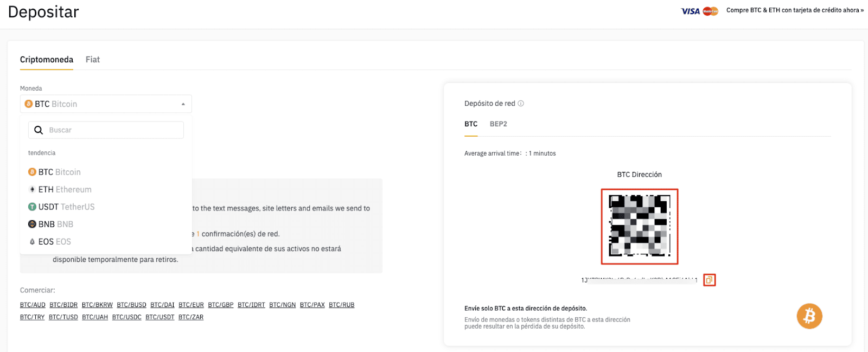This screenshot has width=868, height=352.
Task: Copy the BTC deposit address icon
Action: [x=709, y=280]
